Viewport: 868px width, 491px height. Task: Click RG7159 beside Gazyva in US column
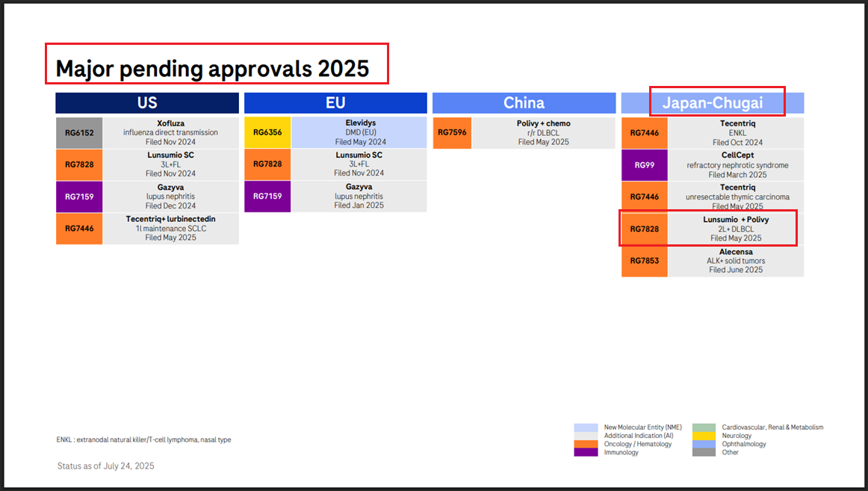[79, 197]
